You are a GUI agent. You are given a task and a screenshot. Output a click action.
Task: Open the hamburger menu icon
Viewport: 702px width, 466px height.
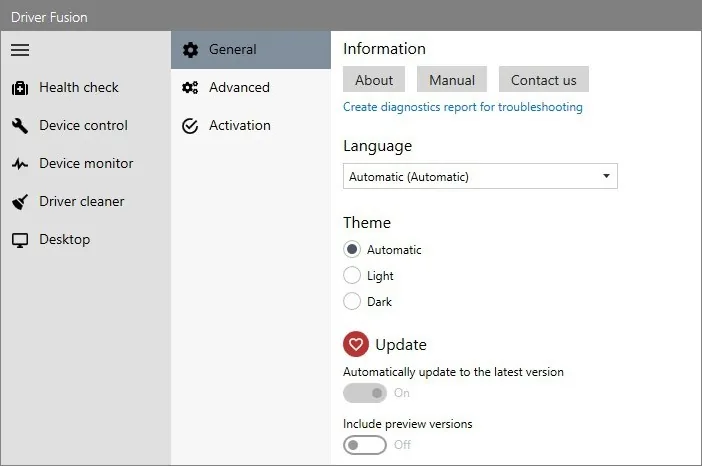pyautogui.click(x=20, y=50)
